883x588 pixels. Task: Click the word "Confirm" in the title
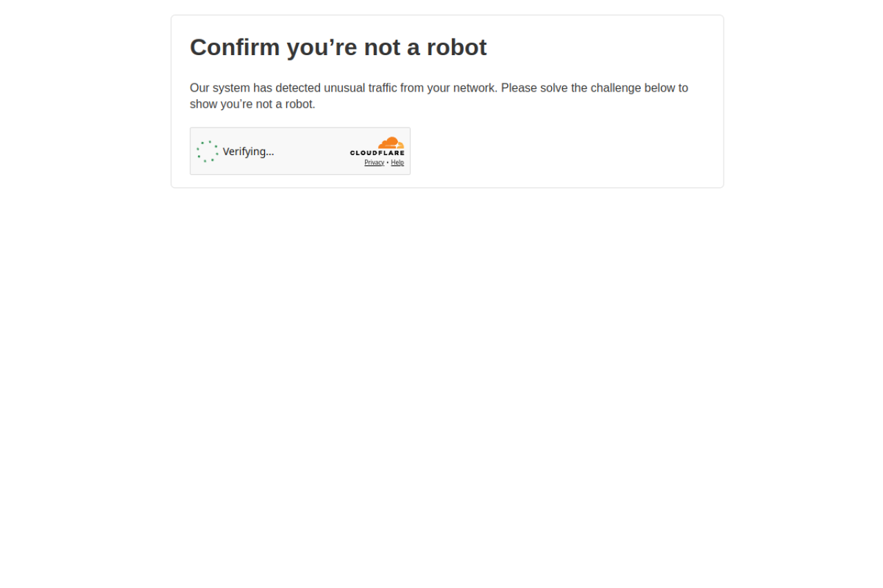235,48
